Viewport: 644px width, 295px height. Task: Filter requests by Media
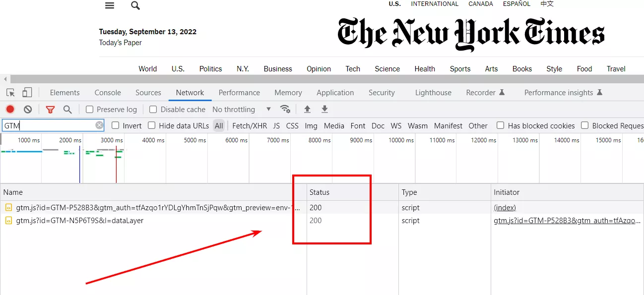(x=334, y=126)
